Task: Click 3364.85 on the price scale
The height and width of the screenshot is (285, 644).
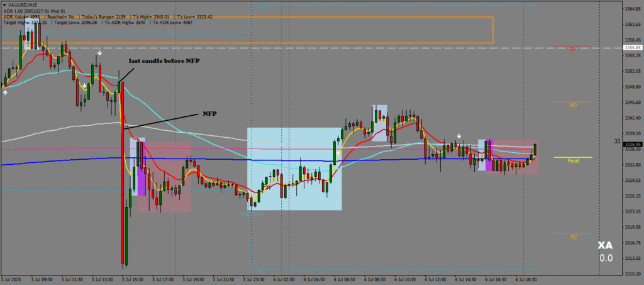Action: click(x=633, y=9)
